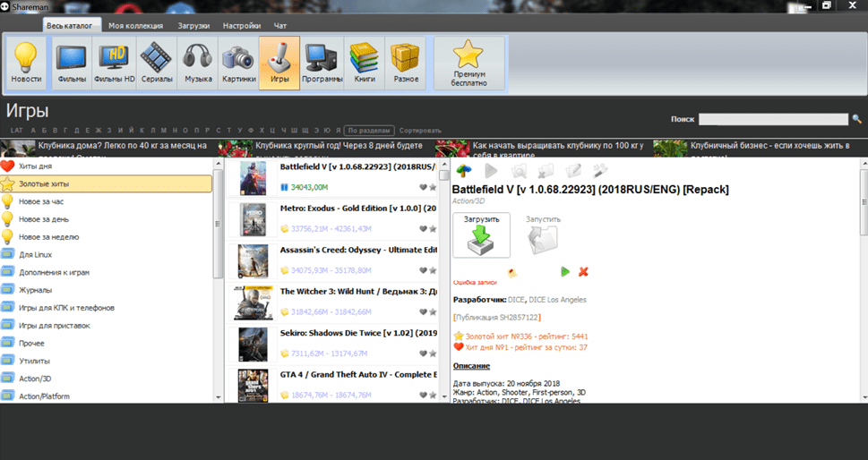Click green play icon beside red X

[565, 271]
